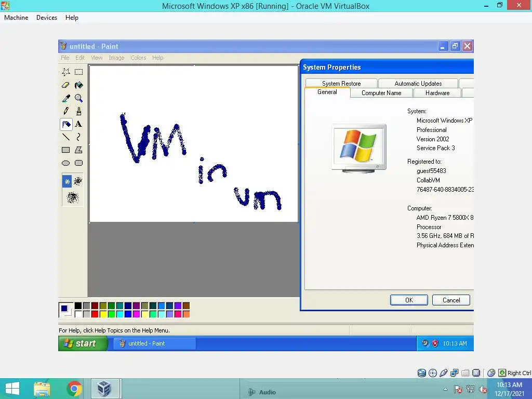
Task: Select the Line tool in Paint
Action: click(66, 137)
